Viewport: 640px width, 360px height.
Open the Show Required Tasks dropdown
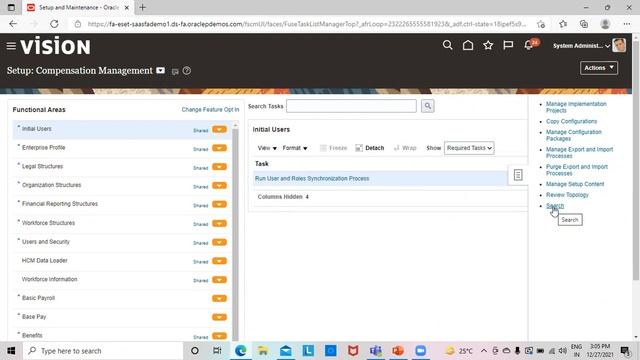click(x=469, y=148)
